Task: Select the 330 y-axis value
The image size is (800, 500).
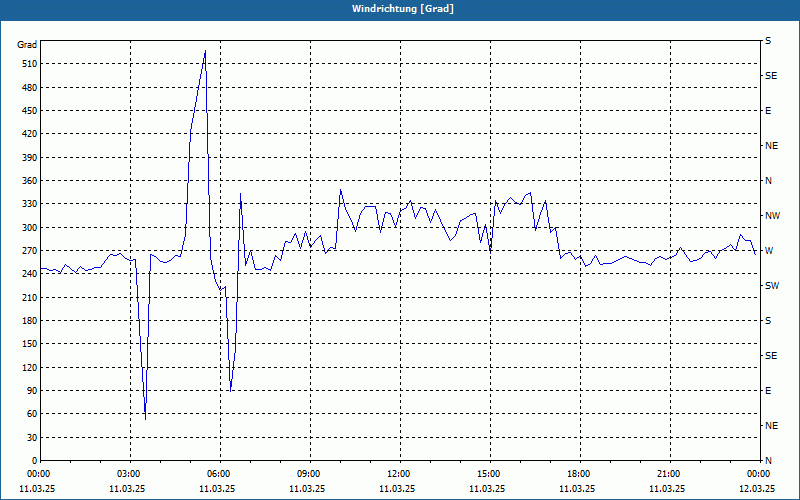Action: point(30,204)
